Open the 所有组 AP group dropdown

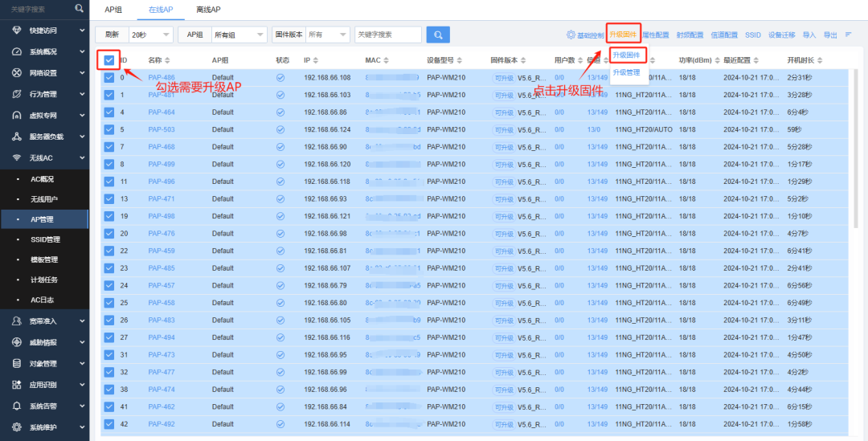240,35
